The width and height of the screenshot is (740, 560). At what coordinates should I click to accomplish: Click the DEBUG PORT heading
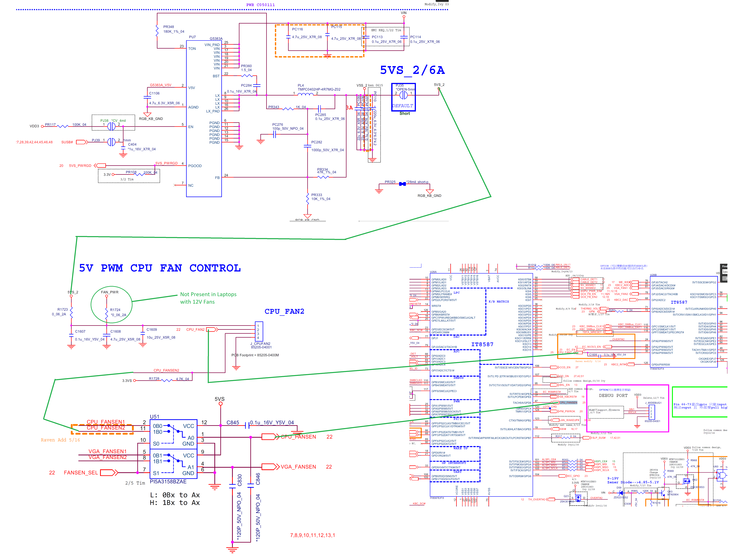pos(613,395)
